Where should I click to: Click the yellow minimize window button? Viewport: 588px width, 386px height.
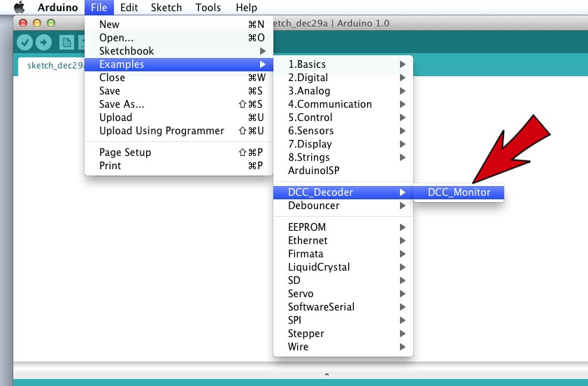[37, 23]
